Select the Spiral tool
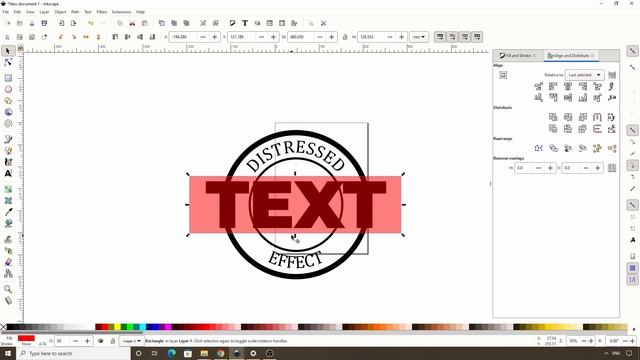Image resolution: width=640 pixels, height=360 pixels. (x=8, y=123)
